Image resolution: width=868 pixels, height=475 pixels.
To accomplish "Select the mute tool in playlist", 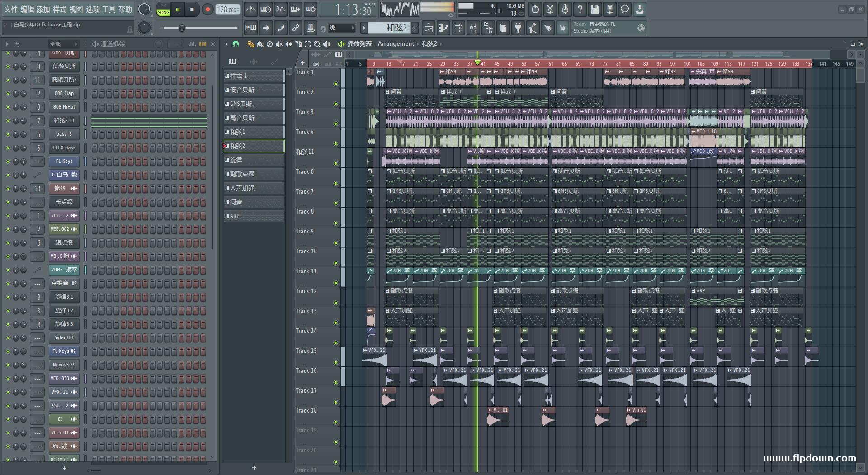I will pyautogui.click(x=279, y=44).
